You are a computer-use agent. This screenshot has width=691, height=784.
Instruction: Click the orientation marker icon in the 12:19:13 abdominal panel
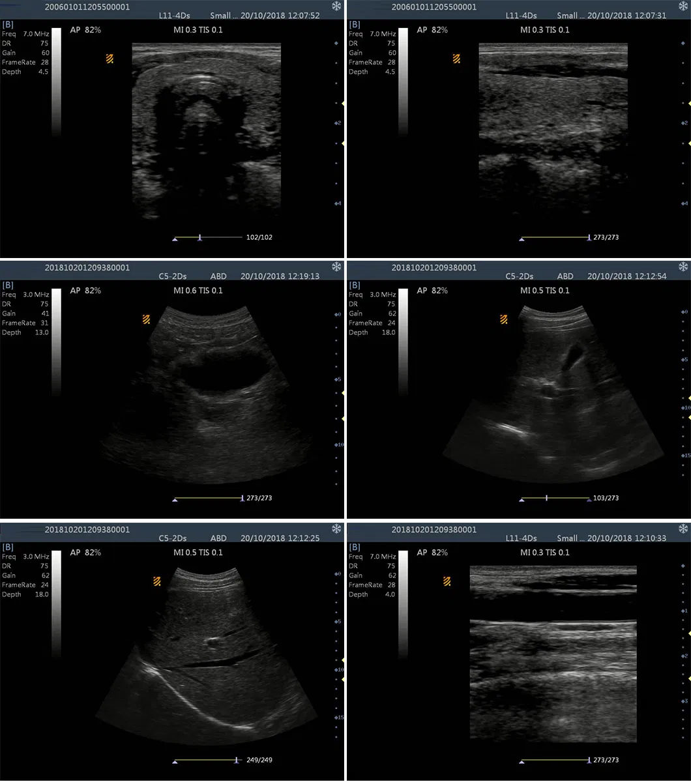point(145,319)
